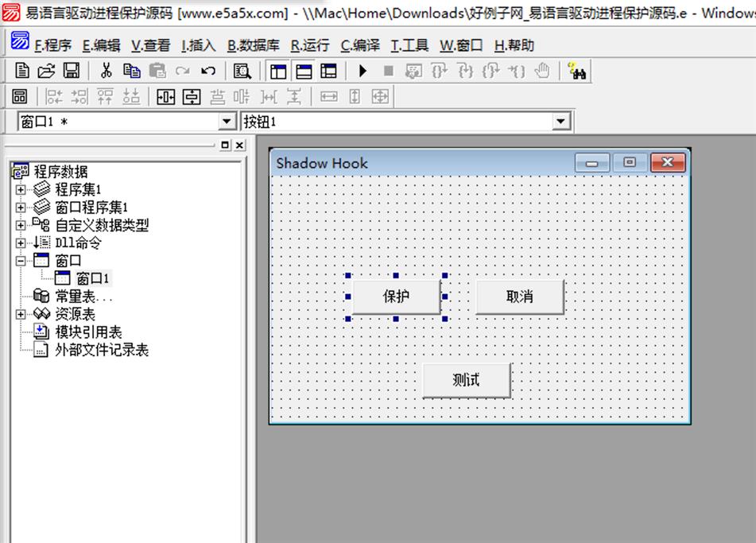Image resolution: width=756 pixels, height=543 pixels.
Task: Click the align right edges icon
Action: click(79, 96)
